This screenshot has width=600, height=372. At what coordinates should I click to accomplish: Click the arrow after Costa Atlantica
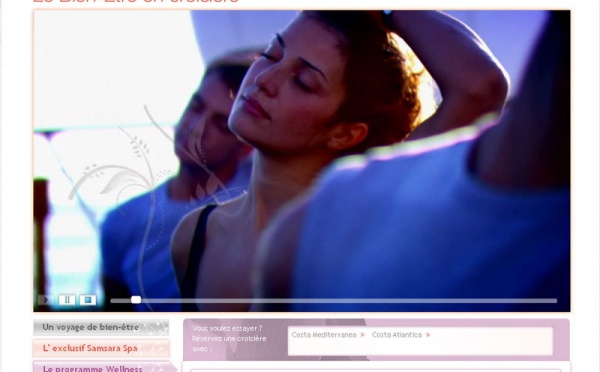pos(429,335)
